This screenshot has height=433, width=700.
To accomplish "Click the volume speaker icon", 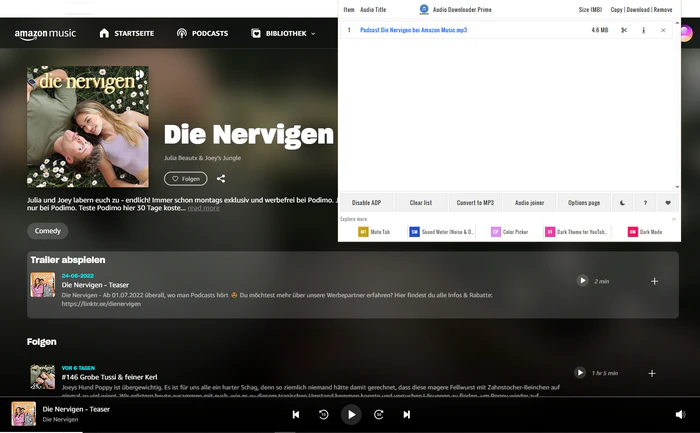I will coord(680,415).
